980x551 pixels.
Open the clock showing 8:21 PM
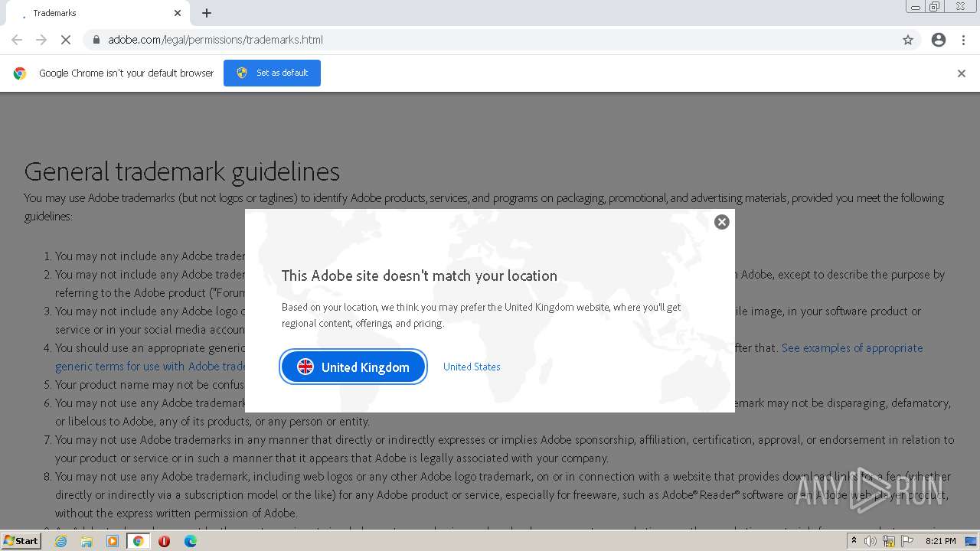coord(940,541)
